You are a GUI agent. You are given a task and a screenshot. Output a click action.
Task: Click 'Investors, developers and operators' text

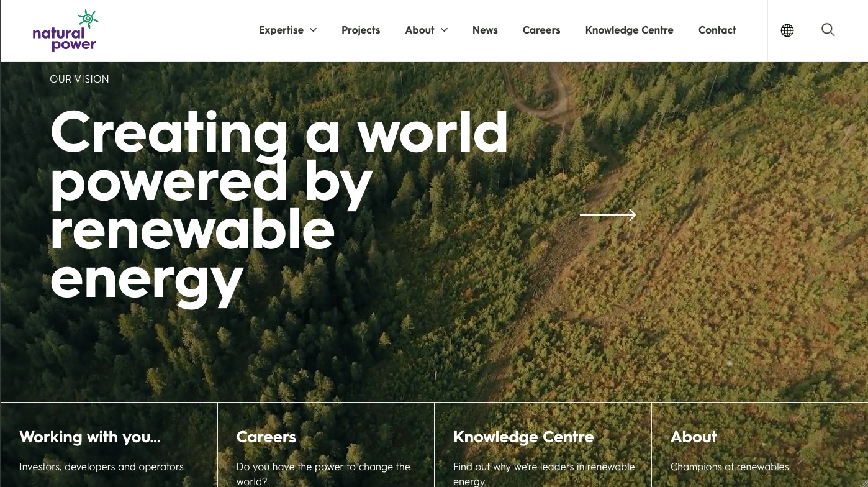click(x=101, y=467)
